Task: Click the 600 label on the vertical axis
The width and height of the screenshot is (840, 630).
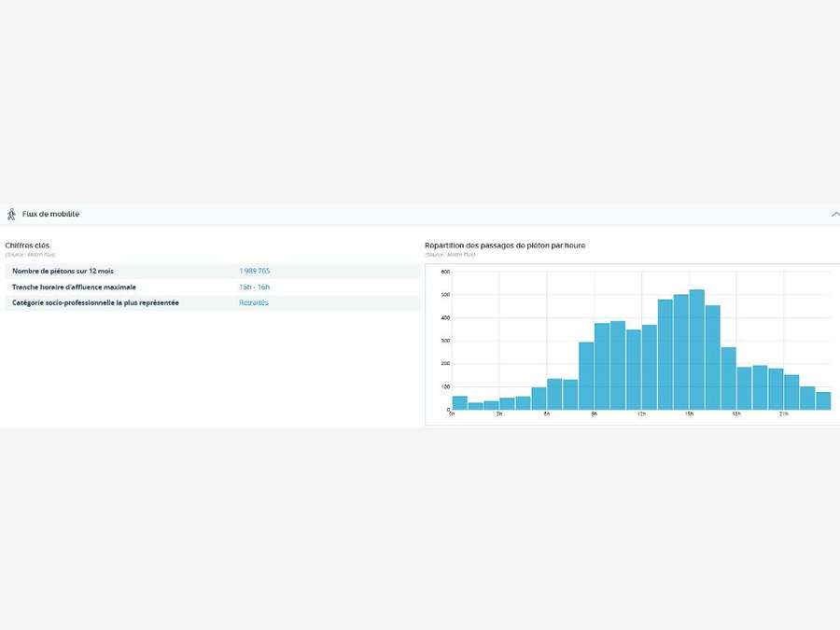Action: (x=445, y=272)
